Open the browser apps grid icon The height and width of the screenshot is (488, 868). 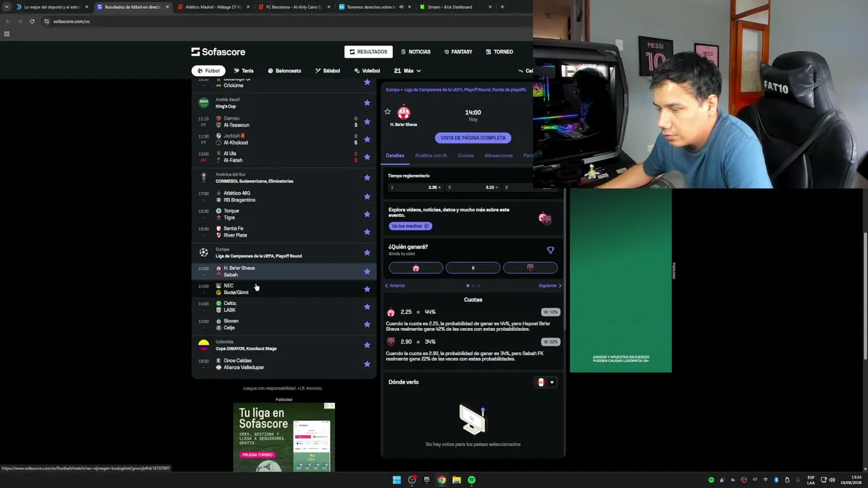[x=7, y=34]
